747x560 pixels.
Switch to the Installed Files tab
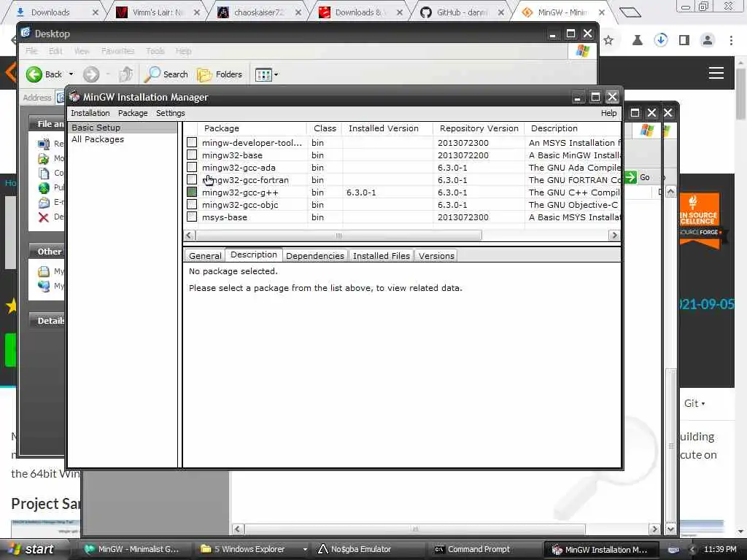coord(381,256)
